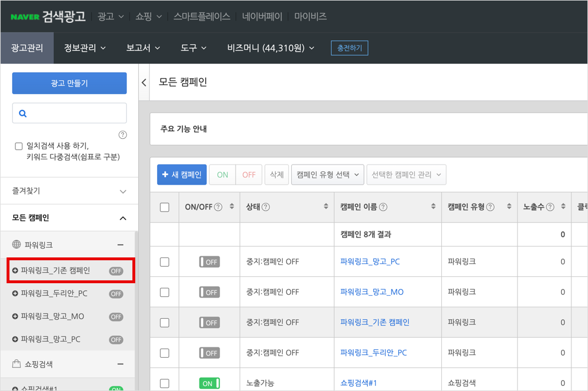This screenshot has width=588, height=391.
Task: Toggle OFF badge of 파워링크_두리안_PC in sidebar
Action: [x=116, y=294]
